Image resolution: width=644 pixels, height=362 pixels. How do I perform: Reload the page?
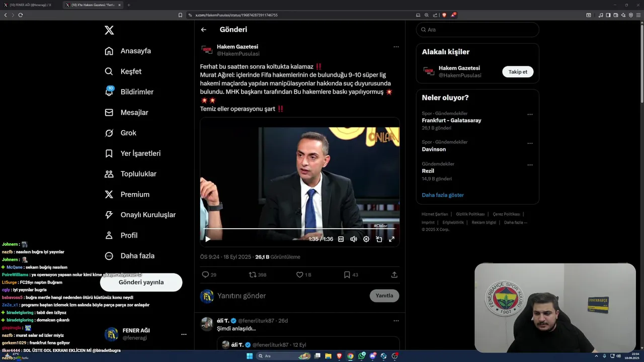click(x=21, y=15)
